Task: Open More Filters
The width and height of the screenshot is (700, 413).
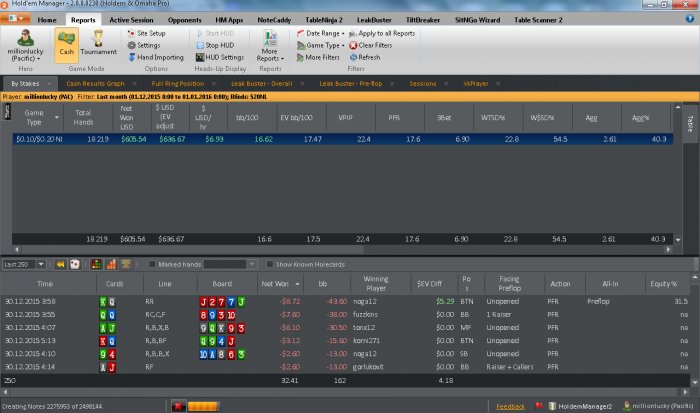Action: pos(318,57)
